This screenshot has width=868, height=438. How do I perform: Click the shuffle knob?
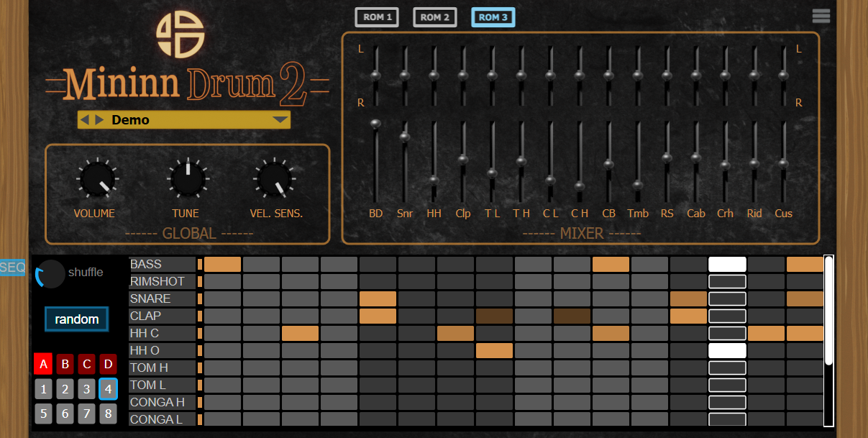click(50, 273)
